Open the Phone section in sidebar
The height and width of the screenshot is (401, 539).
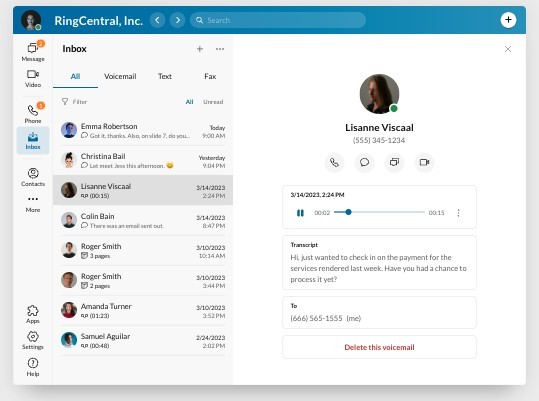coord(33,113)
